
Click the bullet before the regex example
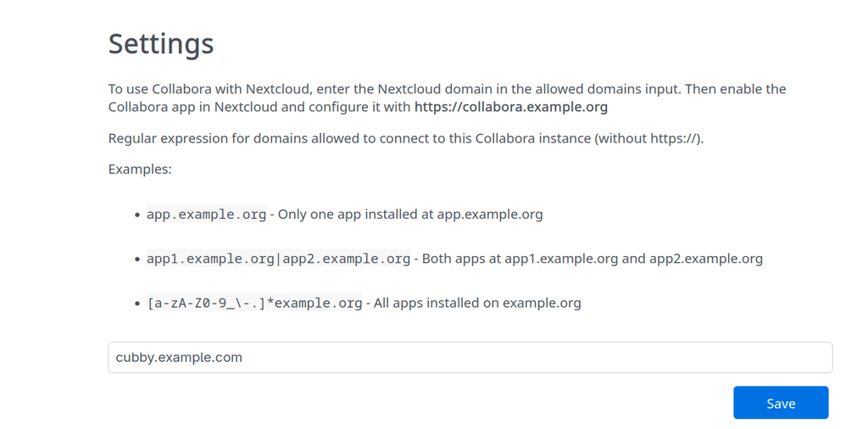(x=137, y=304)
